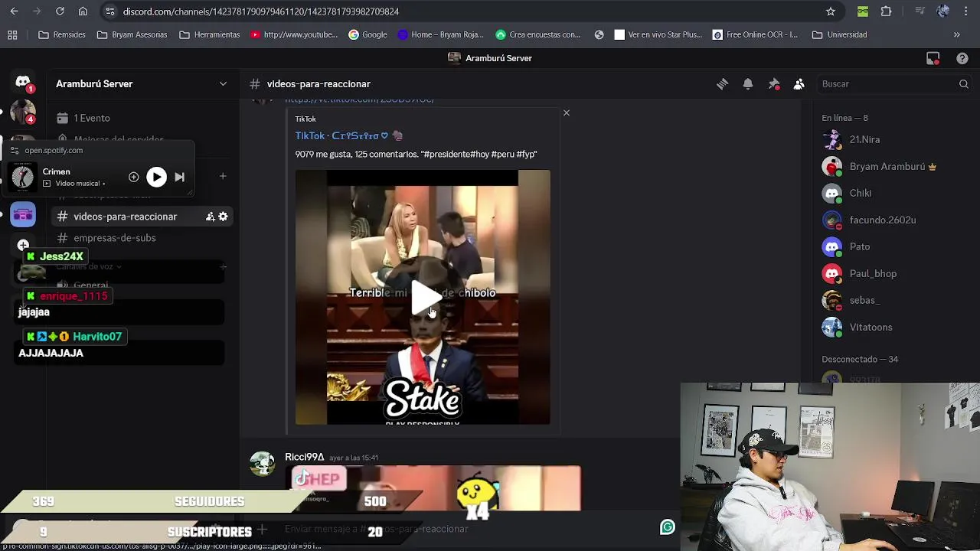Click the TikTok provider label in embed
Screen dimensions: 980x551
[305, 119]
